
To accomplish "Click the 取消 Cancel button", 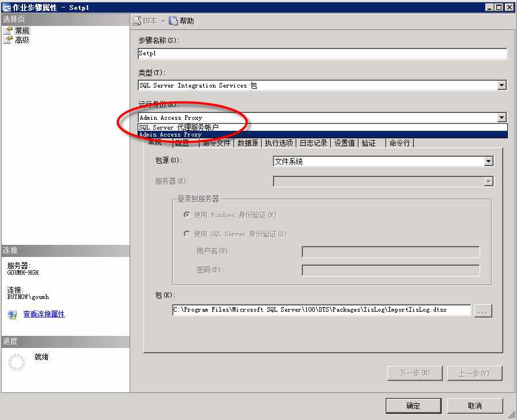I will (475, 406).
